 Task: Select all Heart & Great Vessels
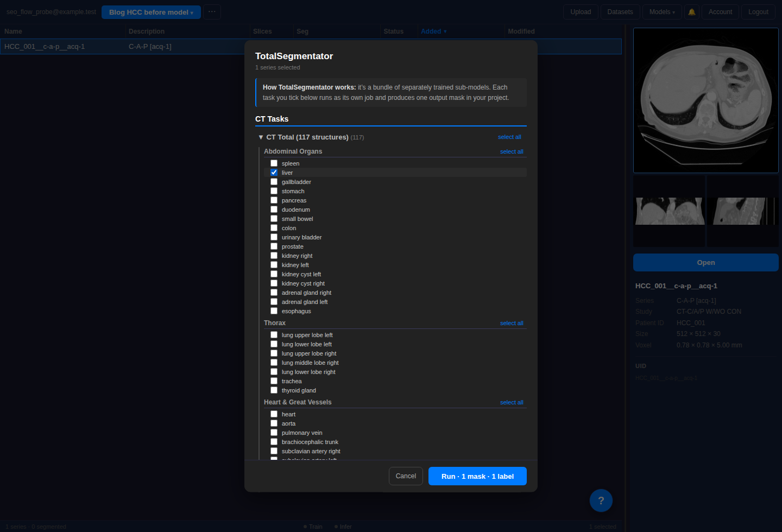coord(512,402)
